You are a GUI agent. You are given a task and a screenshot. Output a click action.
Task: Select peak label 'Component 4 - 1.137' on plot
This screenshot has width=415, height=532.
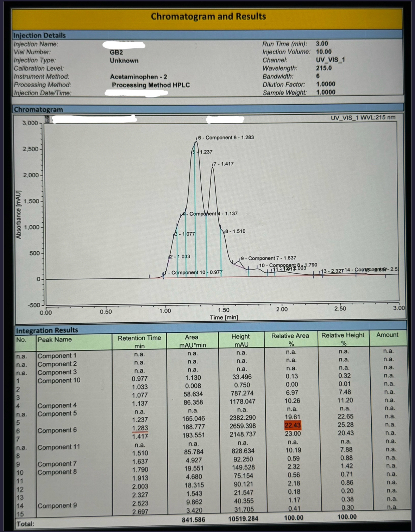(x=214, y=214)
